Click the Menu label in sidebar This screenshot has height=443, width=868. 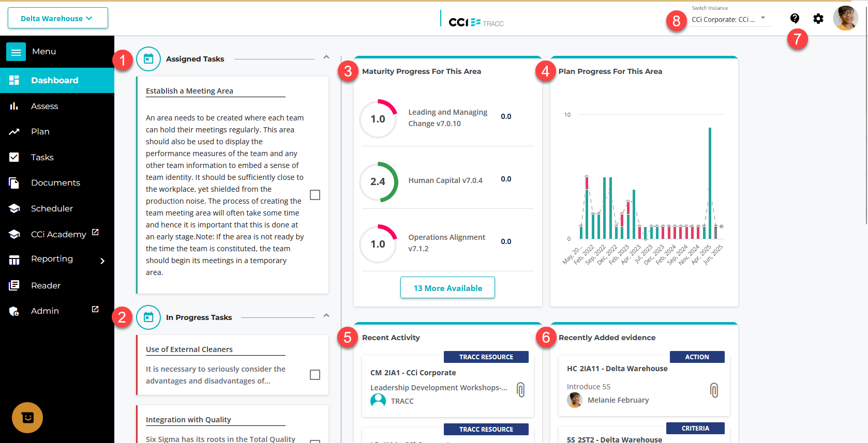44,52
